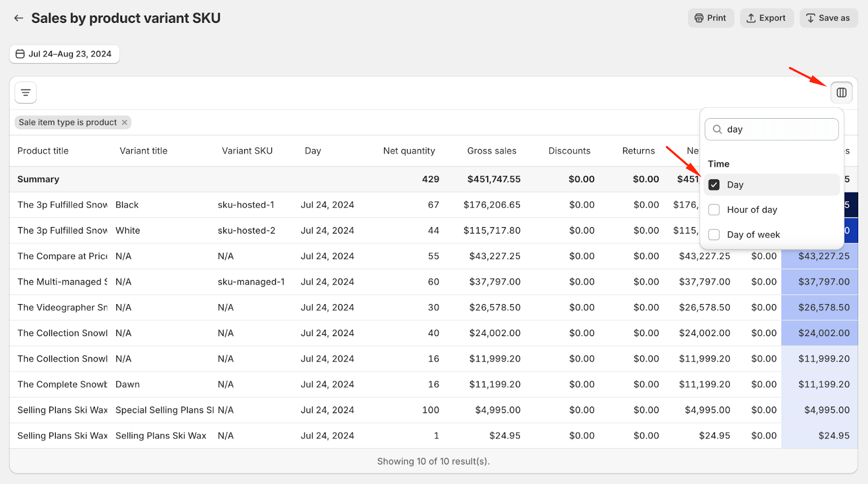
Task: Toggle the column picker icon
Action: click(841, 93)
